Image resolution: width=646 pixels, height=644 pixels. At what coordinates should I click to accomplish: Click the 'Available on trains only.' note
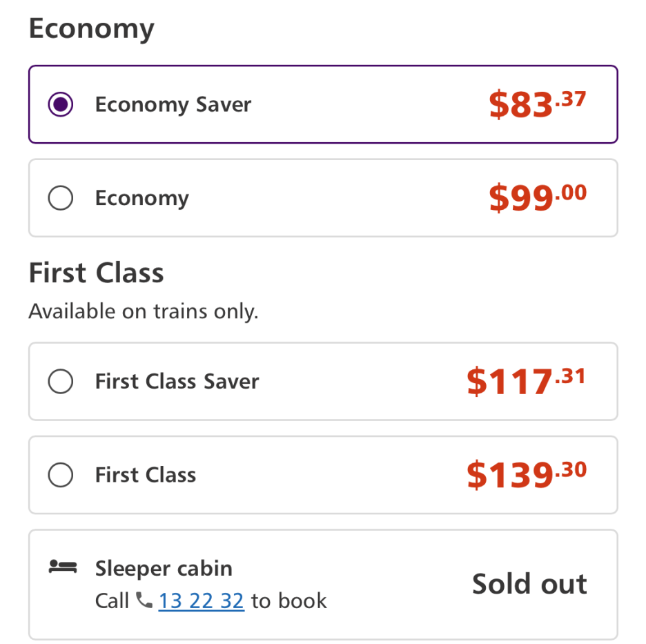coord(144,311)
